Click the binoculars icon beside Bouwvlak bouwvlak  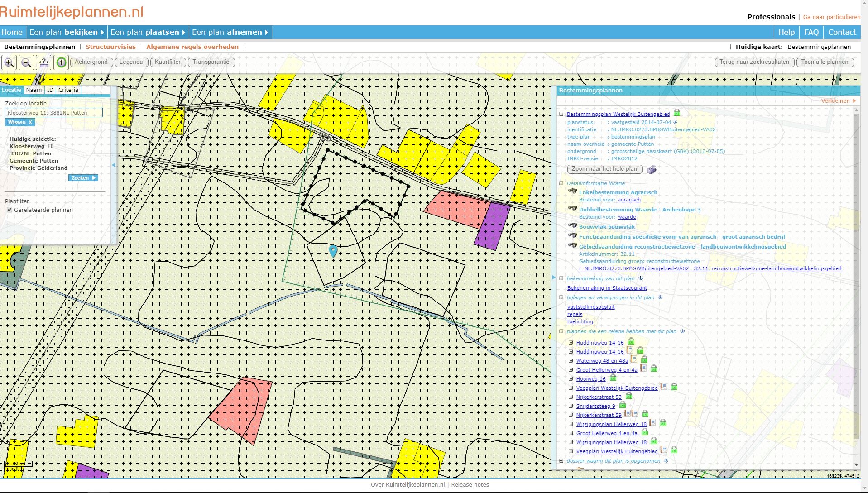click(x=572, y=226)
